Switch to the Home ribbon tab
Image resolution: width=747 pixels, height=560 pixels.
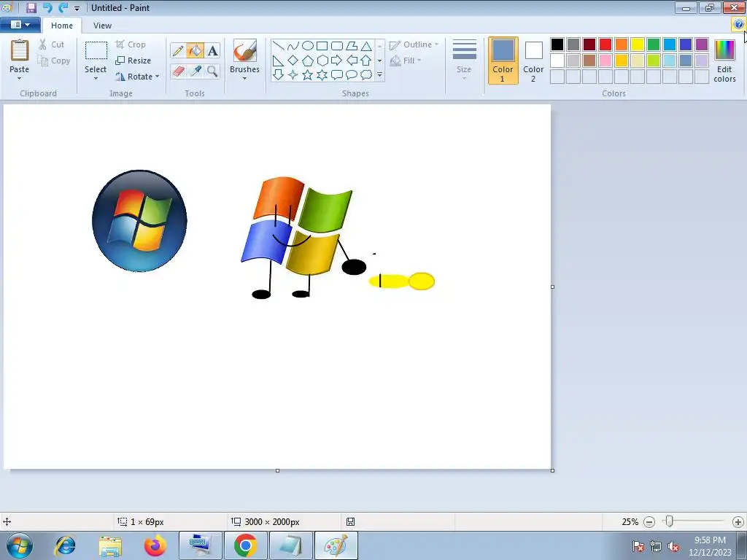[x=62, y=26]
